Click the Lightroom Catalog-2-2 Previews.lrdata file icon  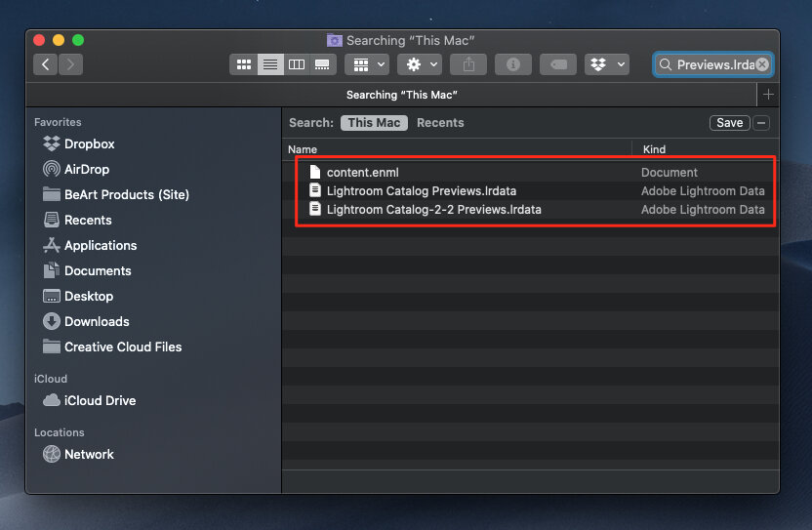pos(315,209)
